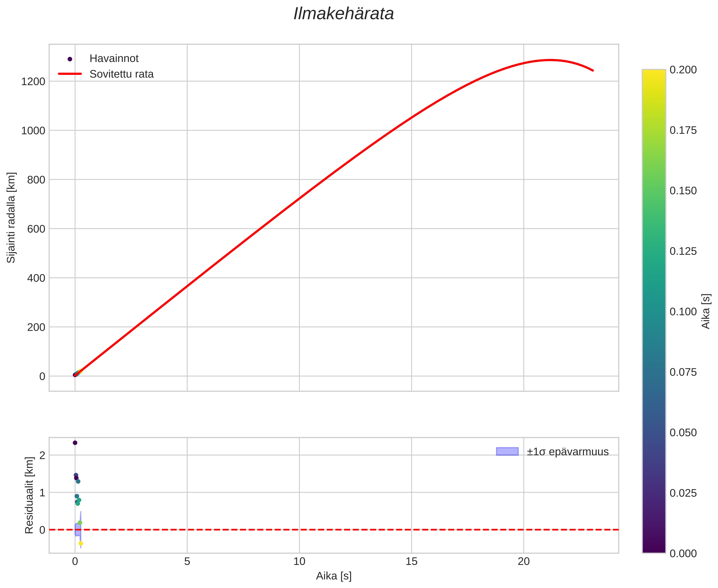Click the 0.000 colorbar tick label

click(683, 553)
